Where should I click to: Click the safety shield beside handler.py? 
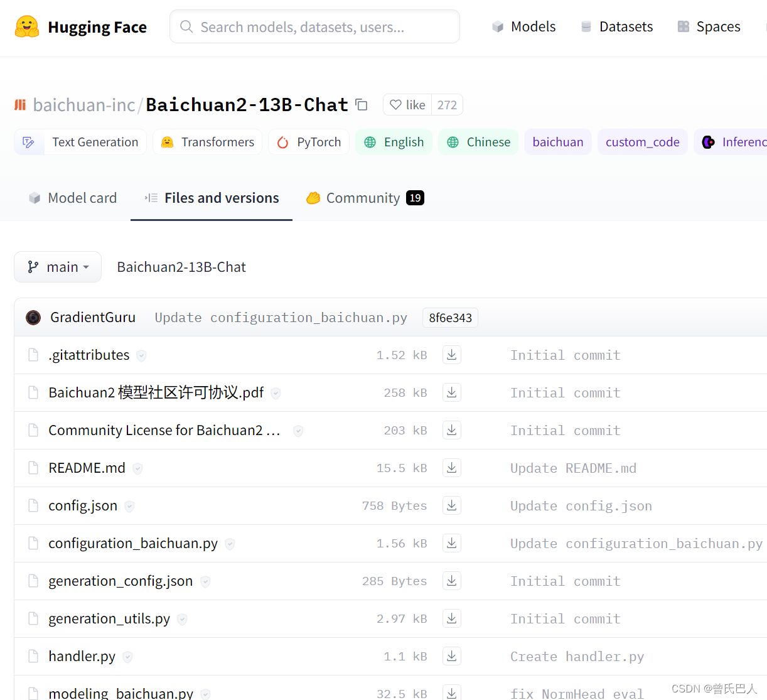tap(127, 657)
